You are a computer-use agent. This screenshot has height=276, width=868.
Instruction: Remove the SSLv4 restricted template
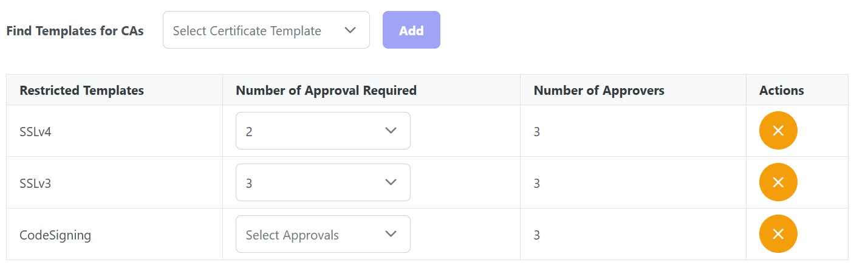(x=777, y=131)
